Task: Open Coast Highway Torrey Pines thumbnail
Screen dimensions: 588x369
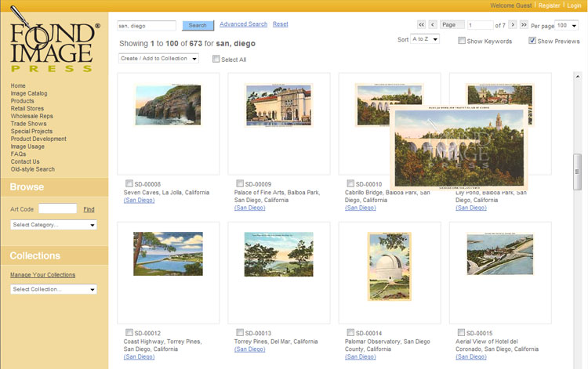Action: 168,254
